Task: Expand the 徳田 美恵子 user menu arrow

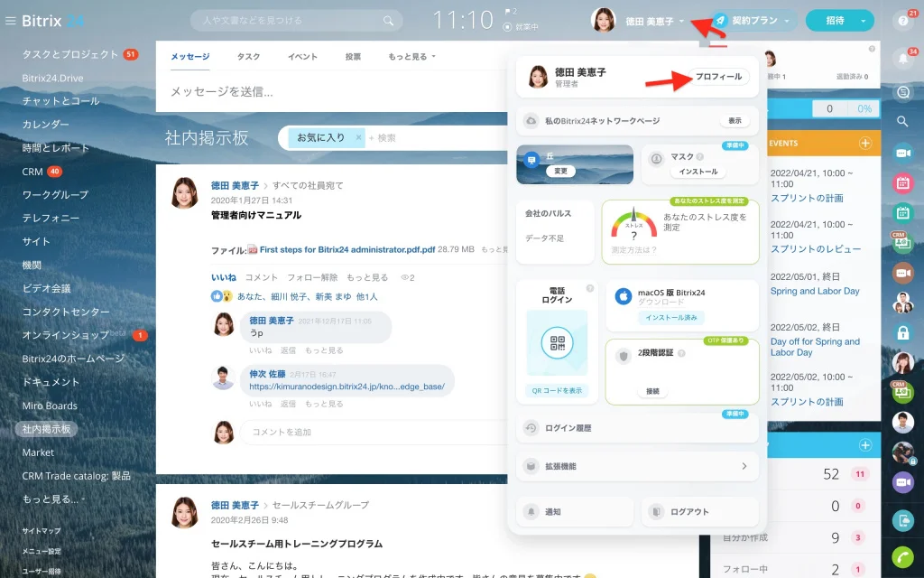Action: click(682, 22)
